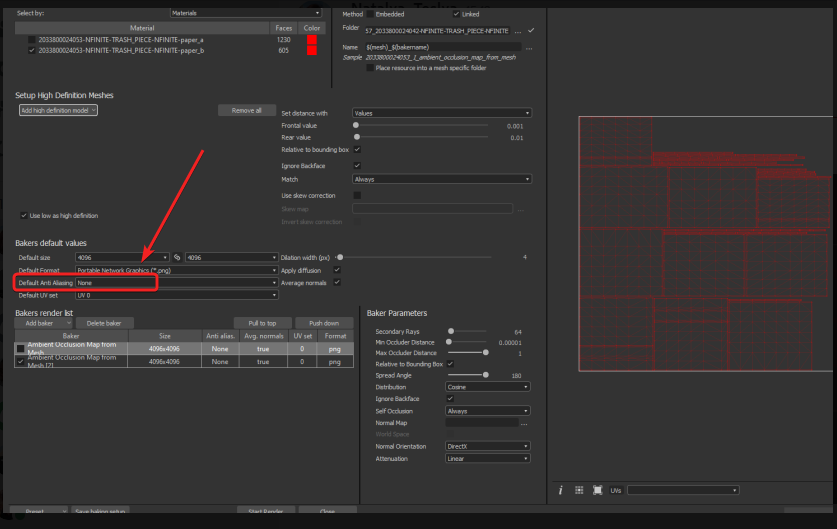Toggle Ignore Backface in Baker Parameters
837x529 pixels.
tap(450, 398)
